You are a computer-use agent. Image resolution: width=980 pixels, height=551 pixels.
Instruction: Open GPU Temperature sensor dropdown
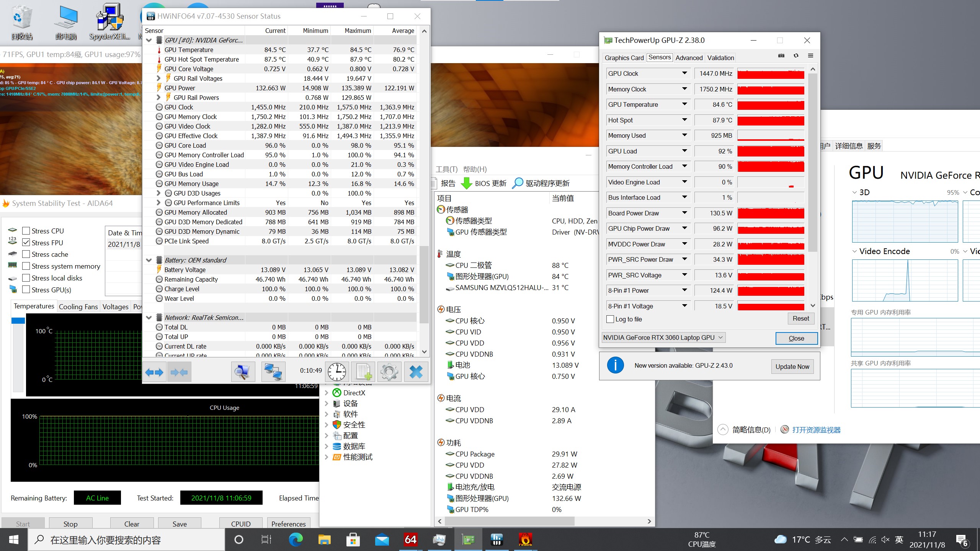(684, 104)
